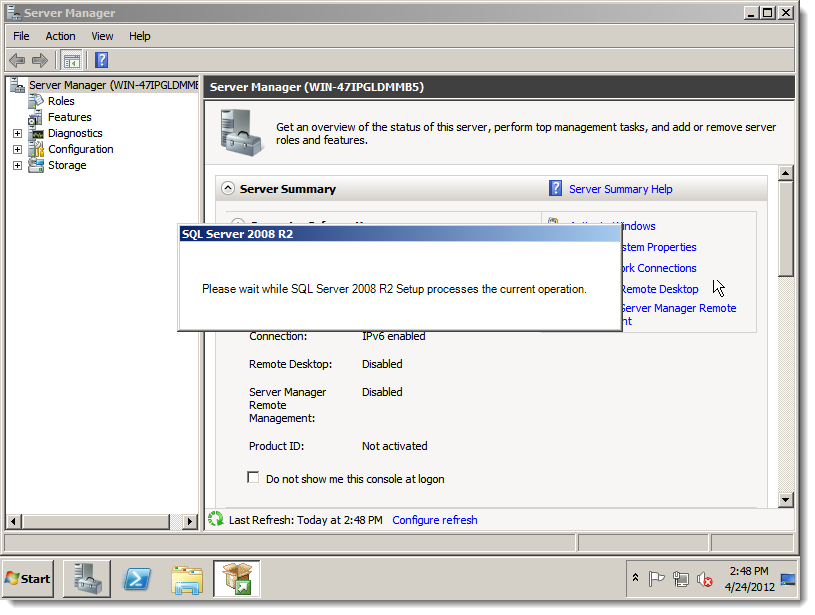Open Help via blue question toolbar icon

coord(102,60)
